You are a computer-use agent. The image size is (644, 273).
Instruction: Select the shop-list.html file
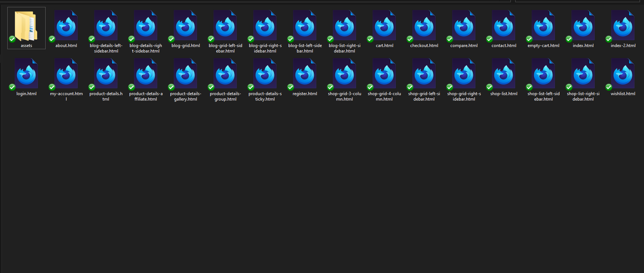504,74
